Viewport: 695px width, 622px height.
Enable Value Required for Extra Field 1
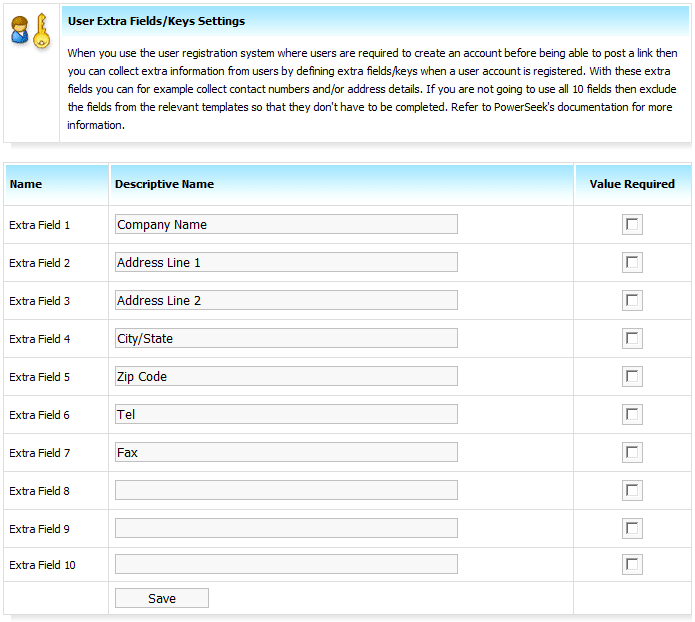point(632,224)
